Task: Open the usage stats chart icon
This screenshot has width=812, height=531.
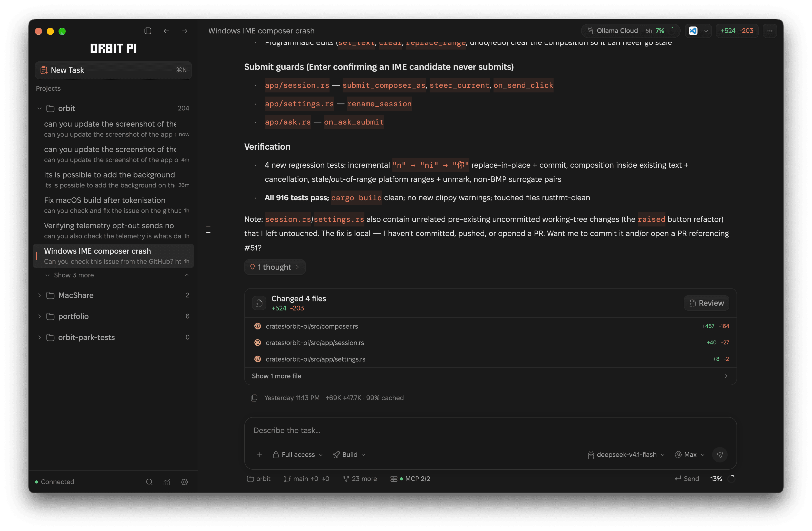Action: pos(167,481)
